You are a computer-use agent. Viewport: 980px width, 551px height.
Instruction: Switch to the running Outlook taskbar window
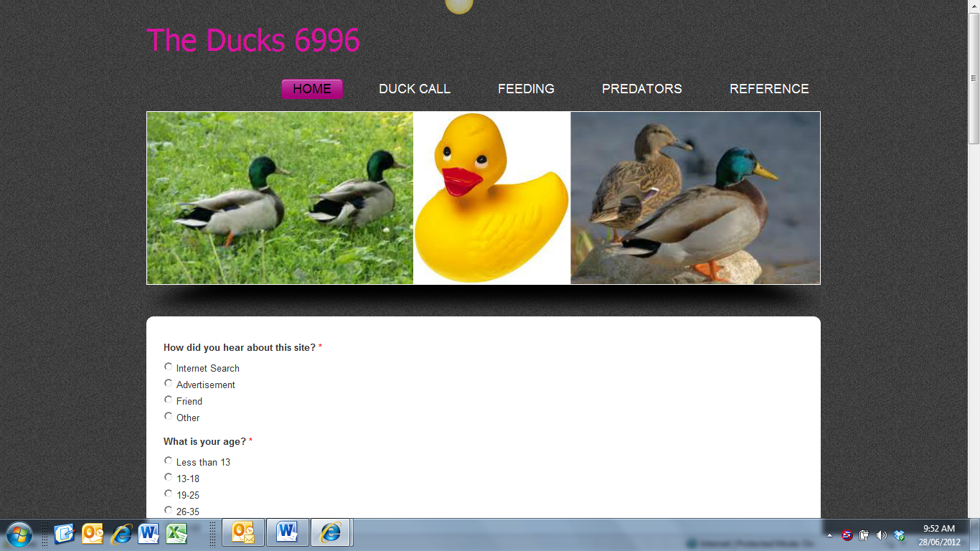pos(243,533)
